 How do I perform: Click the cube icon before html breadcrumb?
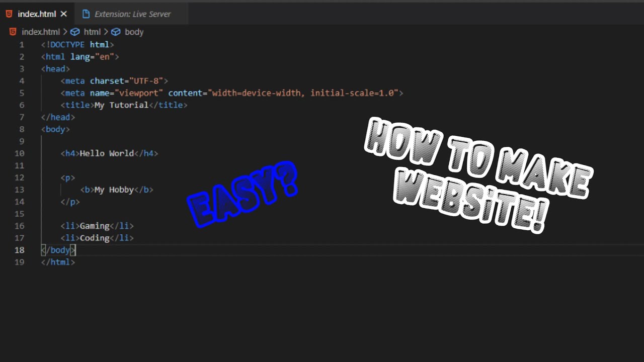point(75,32)
